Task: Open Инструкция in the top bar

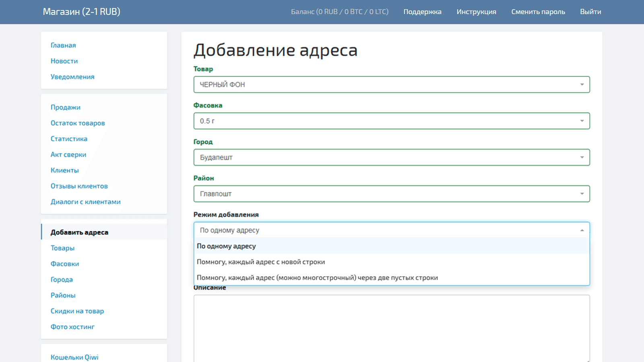Action: pos(476,12)
